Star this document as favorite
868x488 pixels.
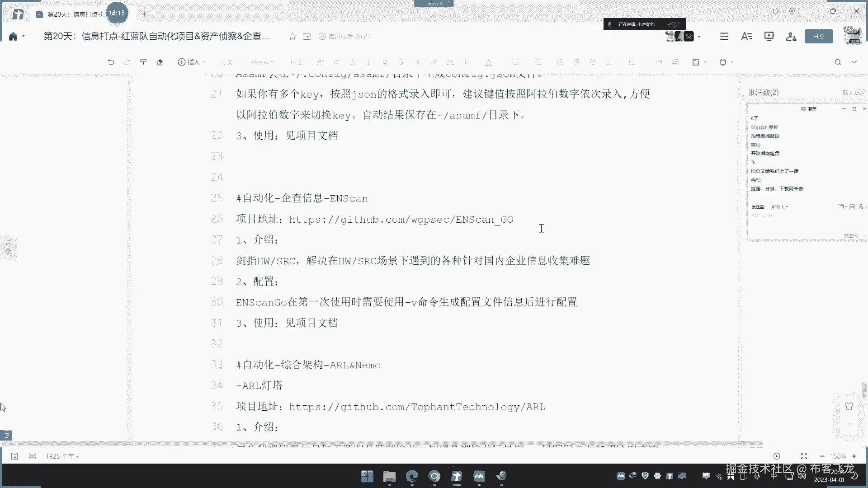coord(292,36)
